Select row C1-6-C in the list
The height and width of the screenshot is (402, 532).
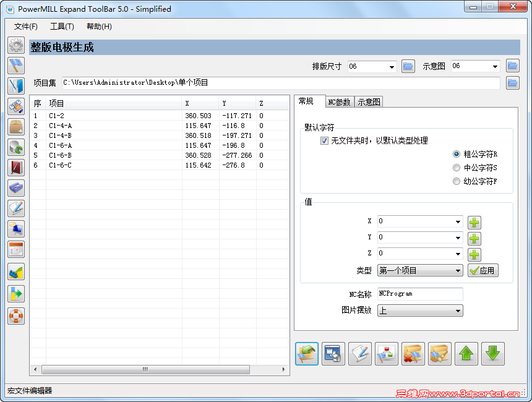[160, 165]
